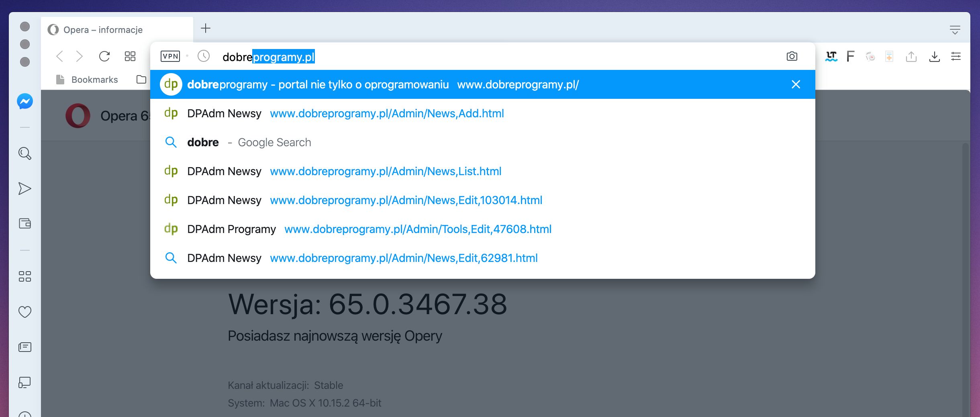This screenshot has width=980, height=417.
Task: Choose the News,Edit,62981.html suggestion
Action: pos(483,258)
